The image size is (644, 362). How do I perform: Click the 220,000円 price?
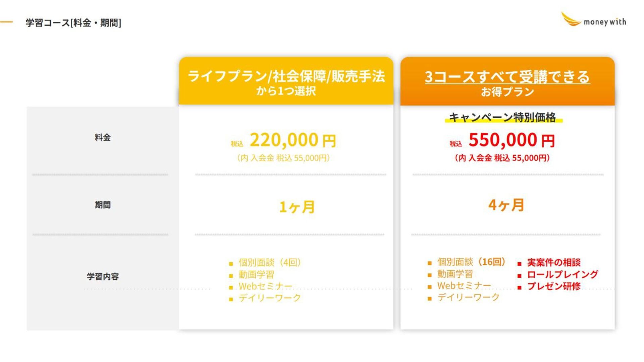293,140
